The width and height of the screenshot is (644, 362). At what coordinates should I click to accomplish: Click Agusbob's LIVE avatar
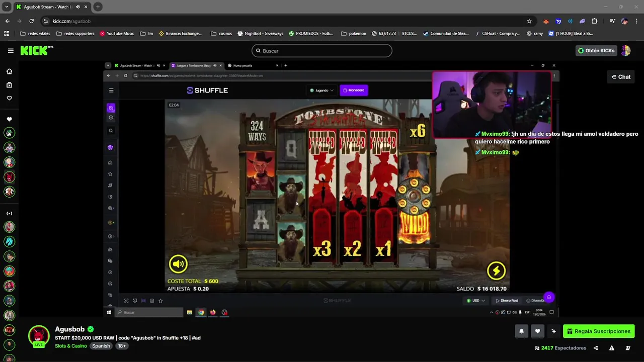[x=39, y=336]
